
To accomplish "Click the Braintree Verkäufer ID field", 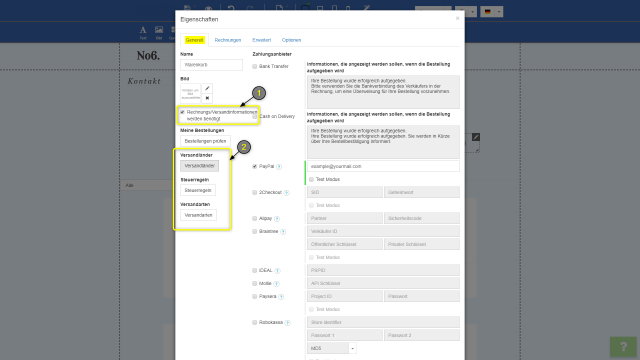I will tap(383, 231).
